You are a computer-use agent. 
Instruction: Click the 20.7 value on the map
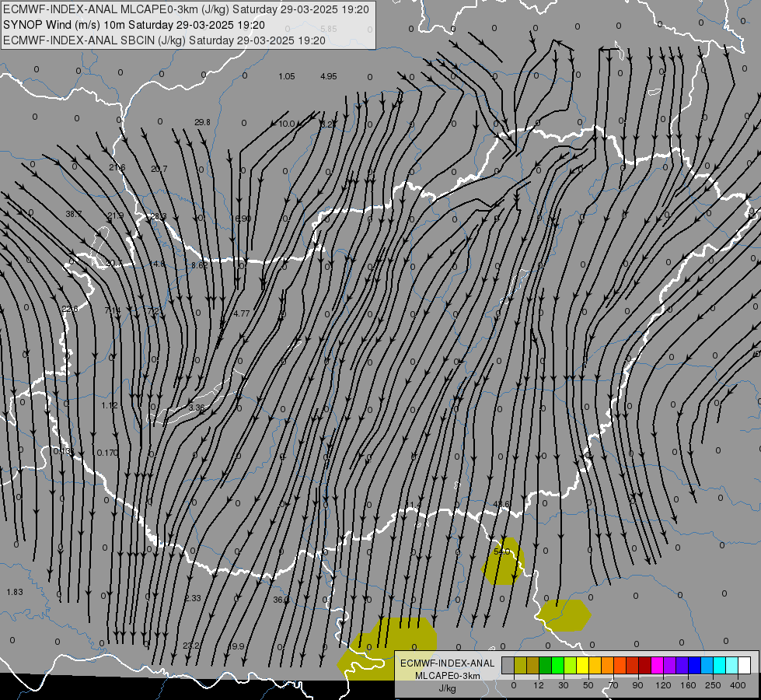pyautogui.click(x=159, y=169)
